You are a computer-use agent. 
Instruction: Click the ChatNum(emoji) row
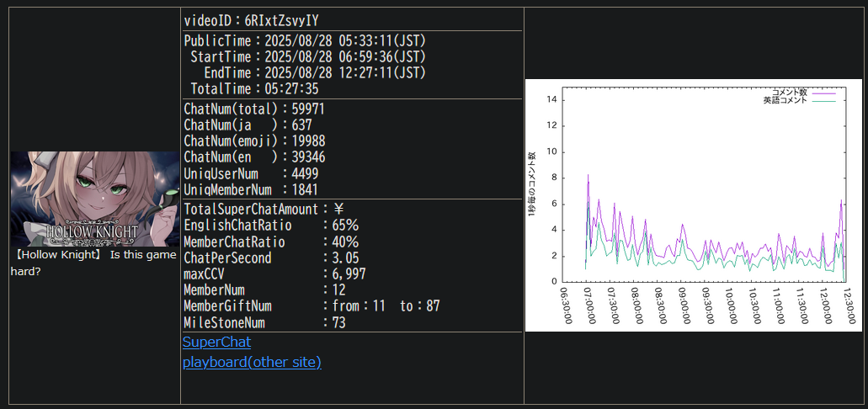[254, 141]
